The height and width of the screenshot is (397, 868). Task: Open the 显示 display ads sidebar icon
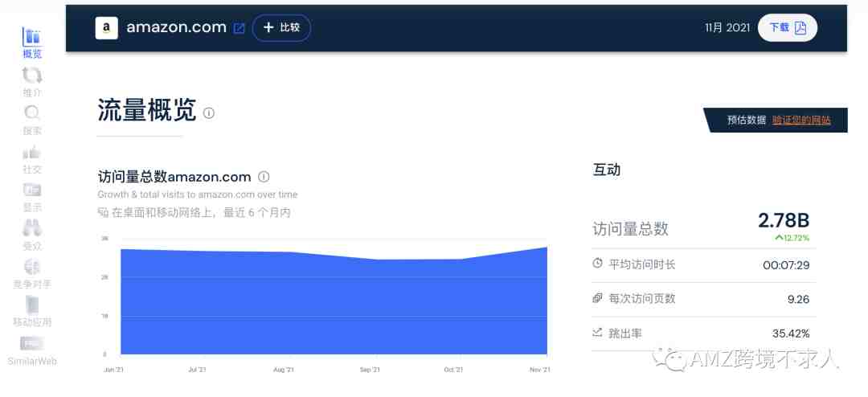tap(32, 190)
